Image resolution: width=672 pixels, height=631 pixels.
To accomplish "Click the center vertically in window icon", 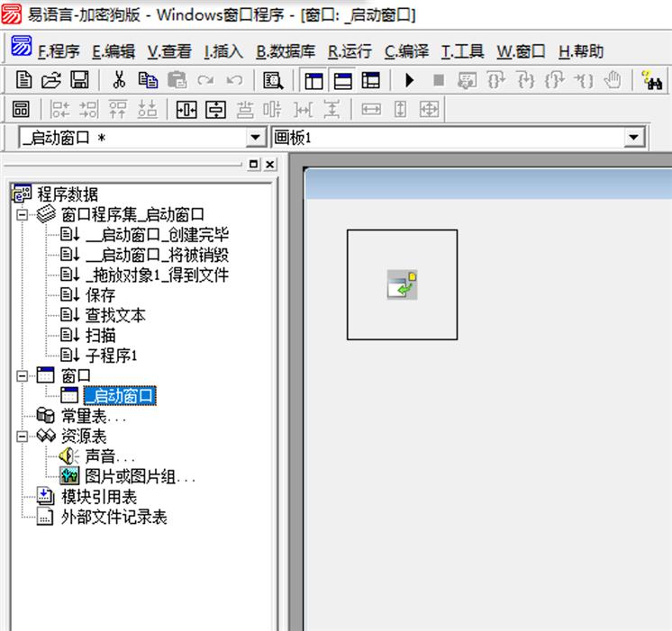I will pos(215,110).
